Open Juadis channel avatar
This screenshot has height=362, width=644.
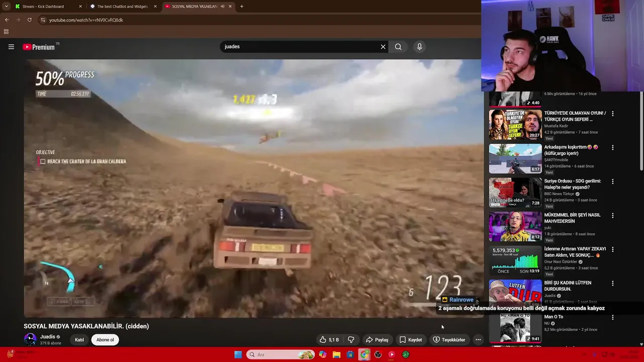pos(30,340)
